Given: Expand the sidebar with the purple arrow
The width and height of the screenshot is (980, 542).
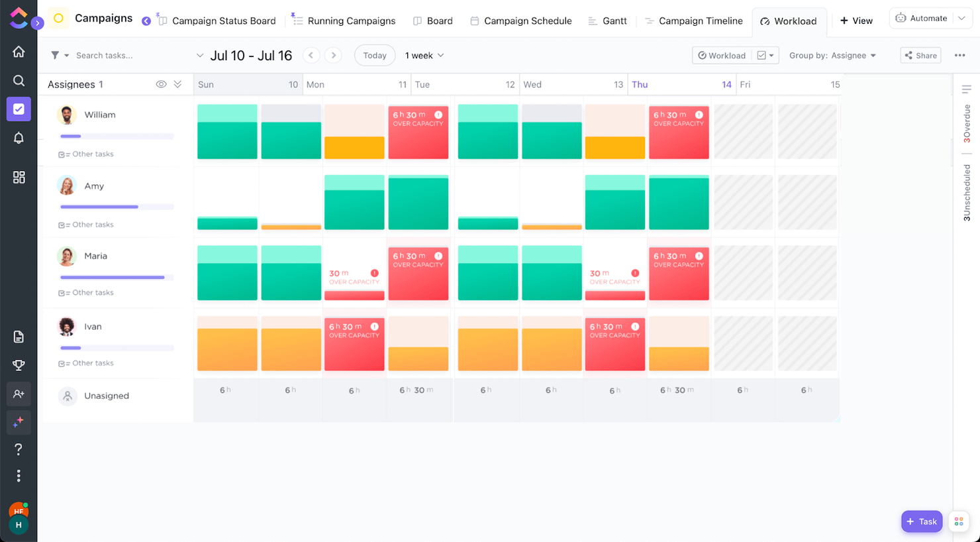Looking at the screenshot, I should pos(37,23).
